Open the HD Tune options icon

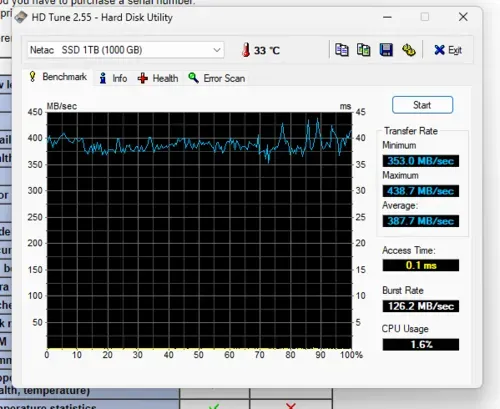409,50
